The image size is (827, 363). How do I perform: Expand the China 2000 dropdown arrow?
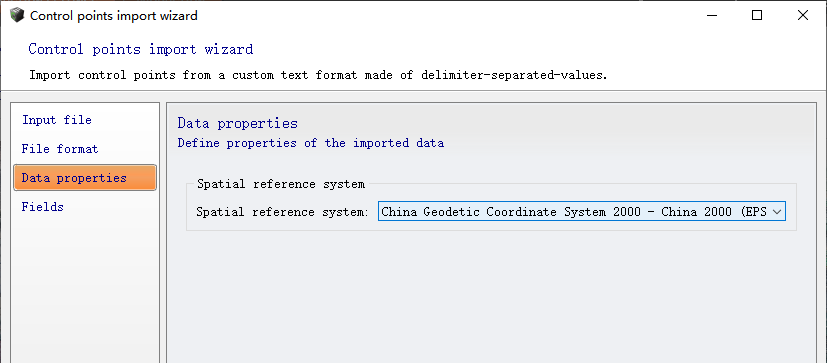tap(776, 212)
